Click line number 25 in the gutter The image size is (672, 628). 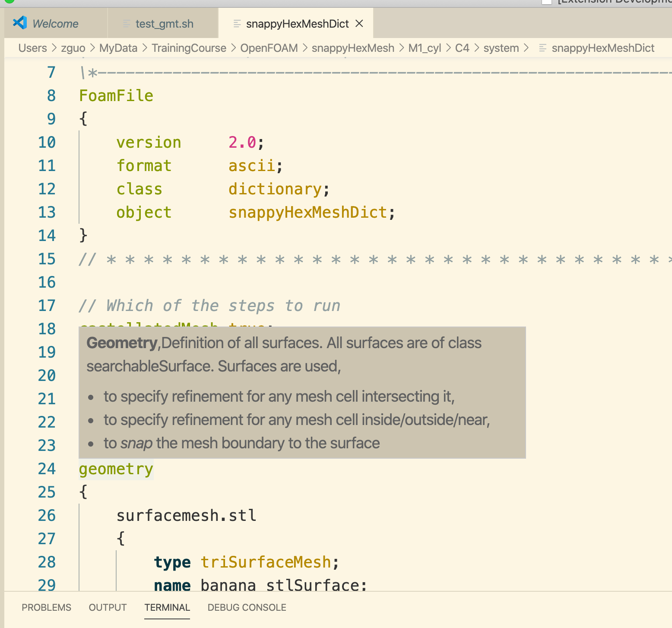click(47, 492)
